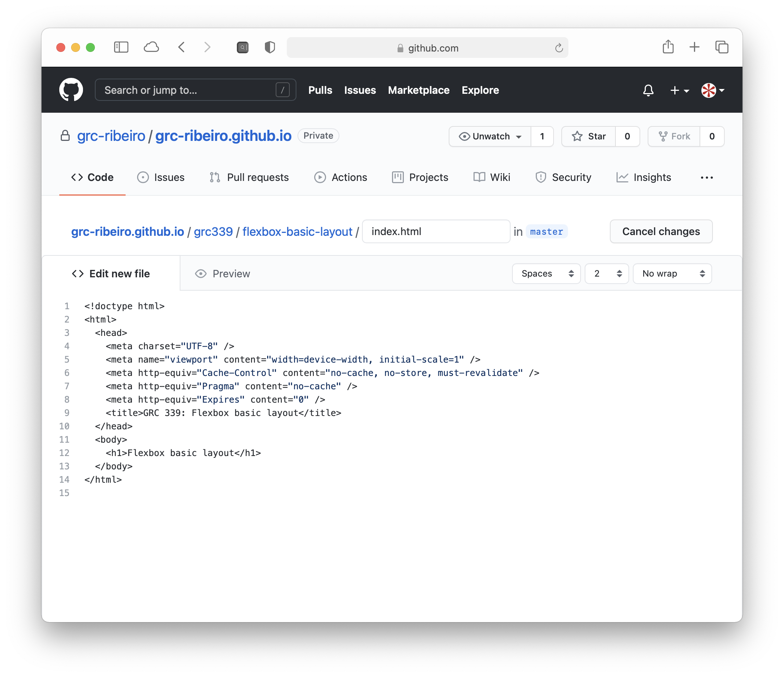The height and width of the screenshot is (677, 784).
Task: Click in editor line 1 doctype
Action: point(124,306)
